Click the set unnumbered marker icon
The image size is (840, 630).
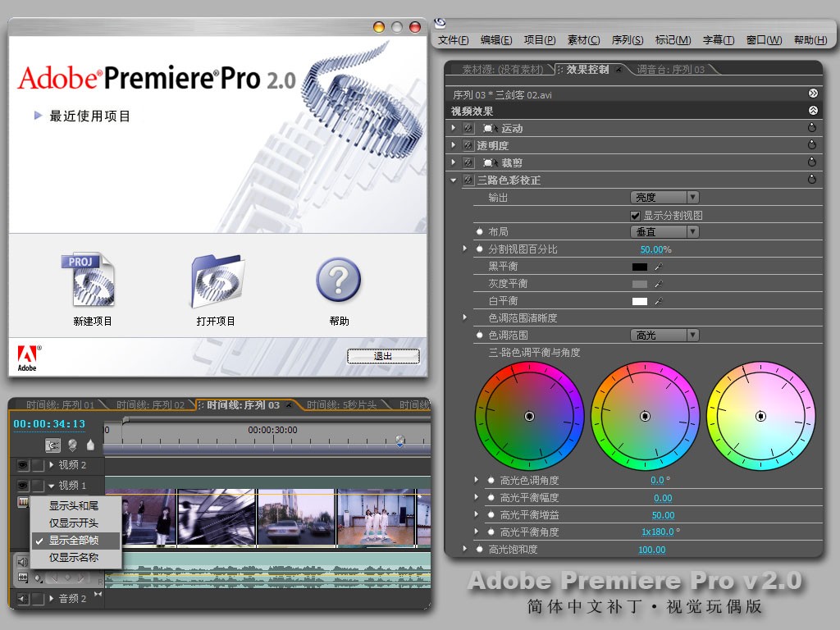[90, 445]
